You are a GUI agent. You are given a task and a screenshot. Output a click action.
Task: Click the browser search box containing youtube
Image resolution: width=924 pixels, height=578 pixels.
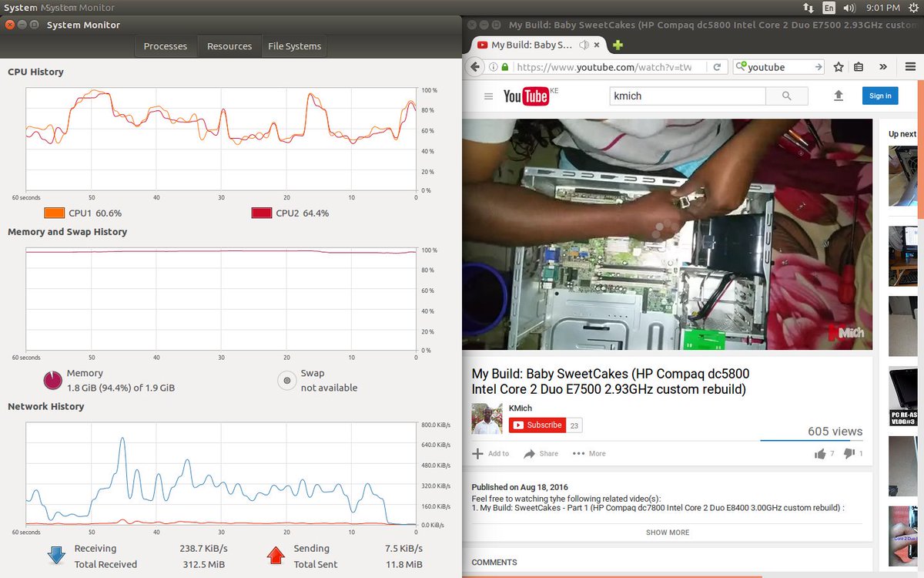click(x=778, y=67)
